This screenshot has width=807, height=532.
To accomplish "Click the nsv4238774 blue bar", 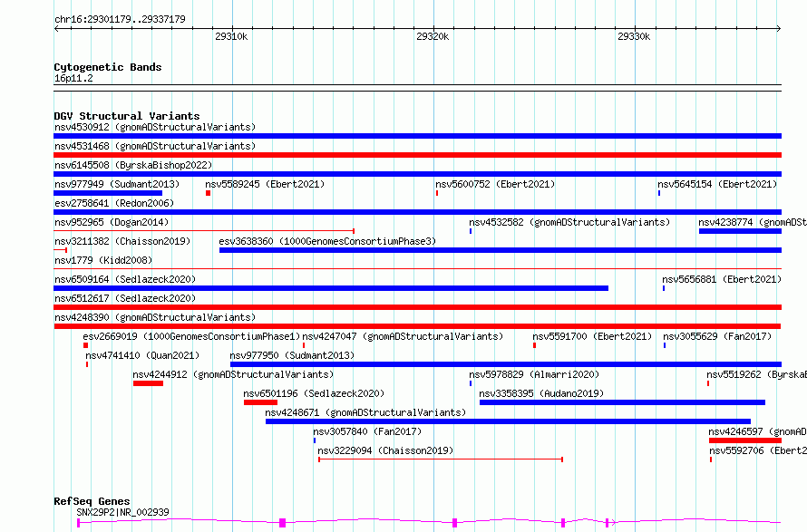I will click(740, 231).
